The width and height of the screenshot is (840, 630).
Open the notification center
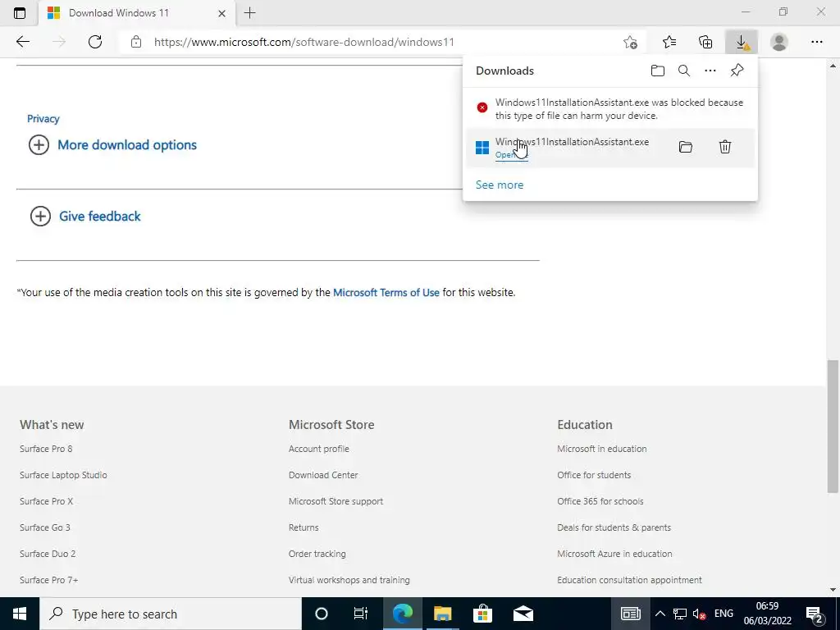(x=815, y=614)
